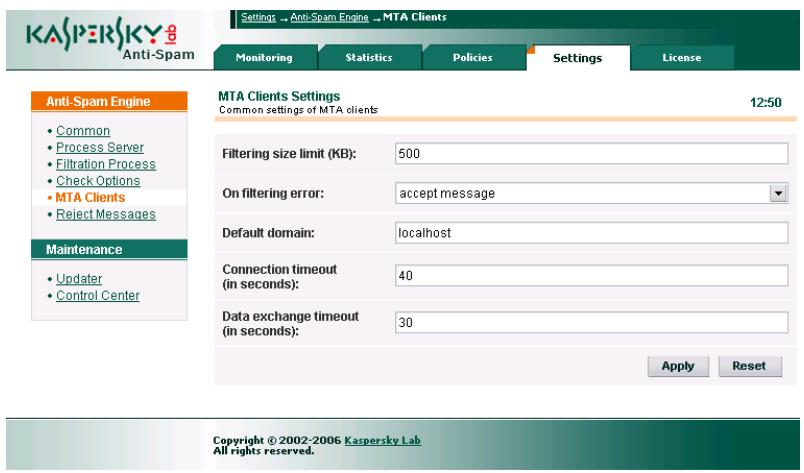
Task: Click the MTA Clients Settings heading
Action: tap(279, 96)
